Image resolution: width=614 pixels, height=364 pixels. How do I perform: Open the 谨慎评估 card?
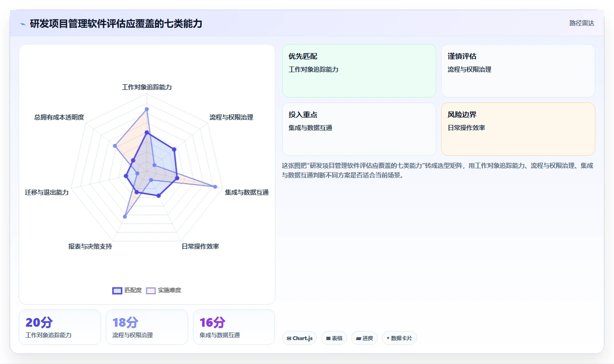tap(518, 71)
